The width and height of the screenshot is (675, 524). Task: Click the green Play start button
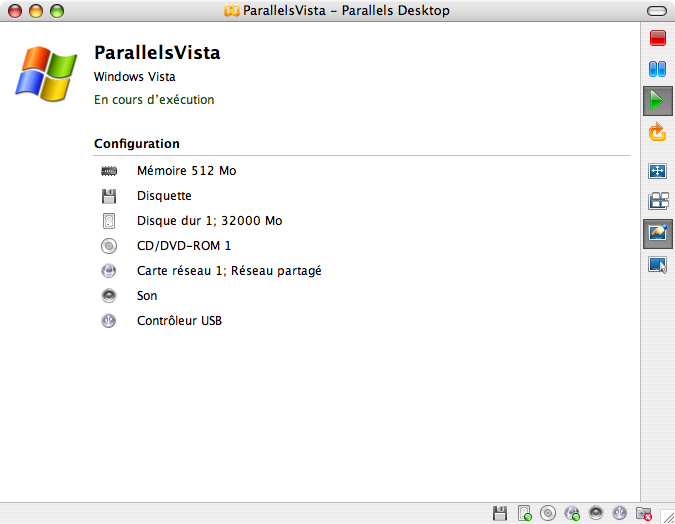point(657,101)
